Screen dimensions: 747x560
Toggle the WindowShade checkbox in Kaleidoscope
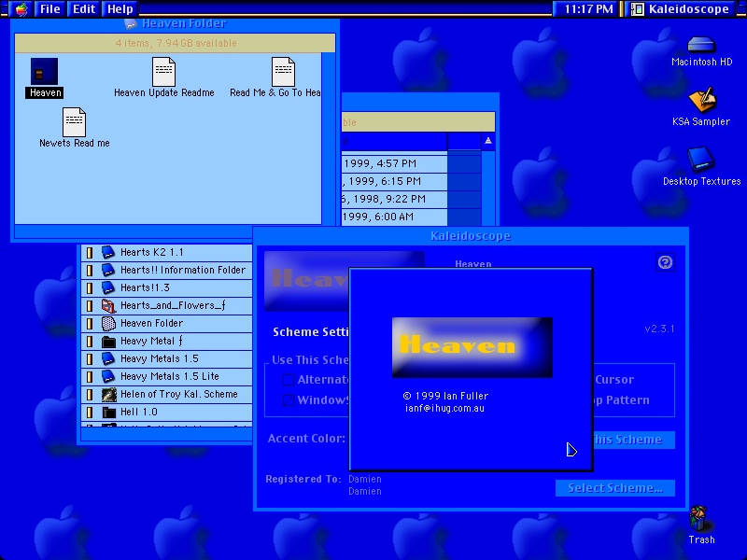(x=289, y=400)
